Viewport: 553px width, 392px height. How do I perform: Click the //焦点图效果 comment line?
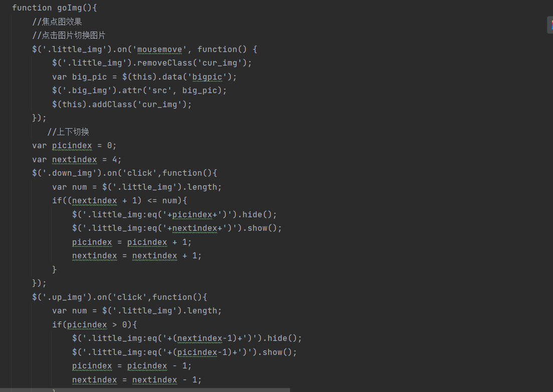(x=57, y=22)
